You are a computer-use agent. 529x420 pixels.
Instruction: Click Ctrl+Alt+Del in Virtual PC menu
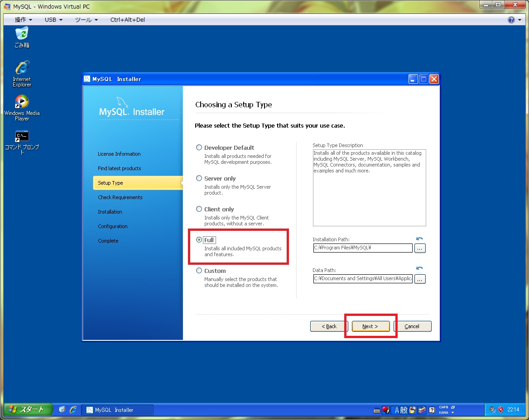[128, 20]
